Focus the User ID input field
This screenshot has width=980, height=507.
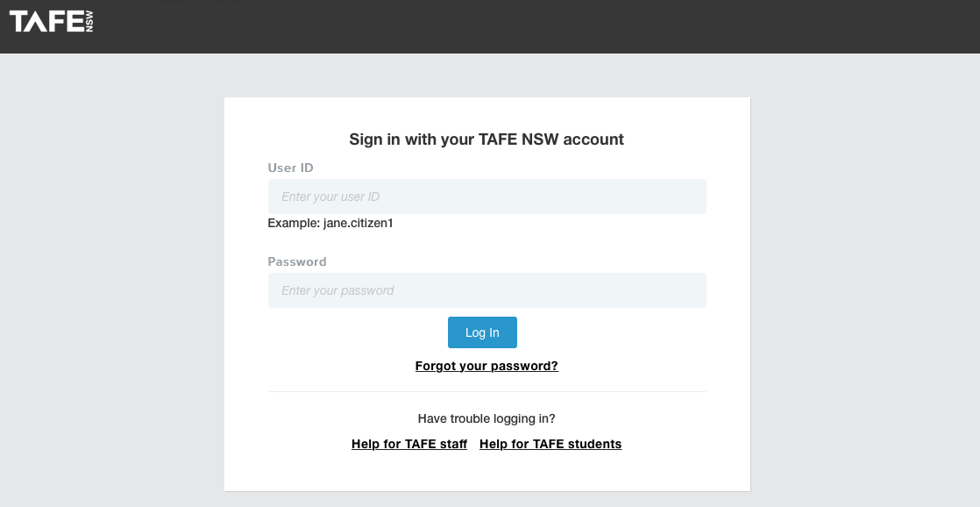point(486,196)
